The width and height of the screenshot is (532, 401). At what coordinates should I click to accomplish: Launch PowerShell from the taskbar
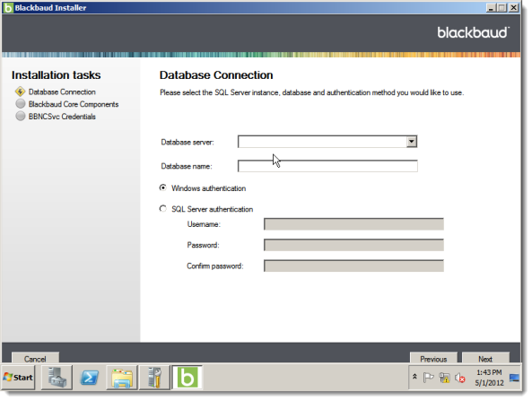(89, 377)
